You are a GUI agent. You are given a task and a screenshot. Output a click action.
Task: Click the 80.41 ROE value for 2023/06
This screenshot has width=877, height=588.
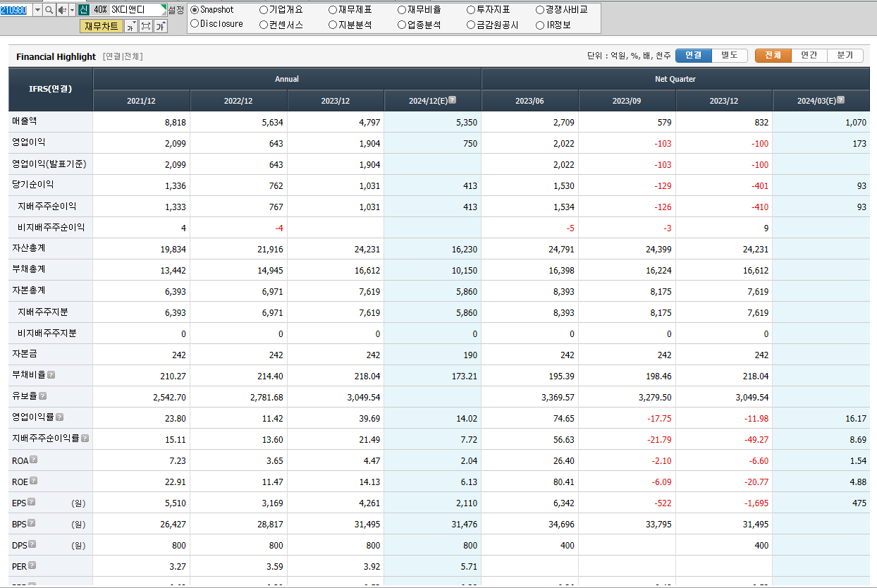point(564,482)
